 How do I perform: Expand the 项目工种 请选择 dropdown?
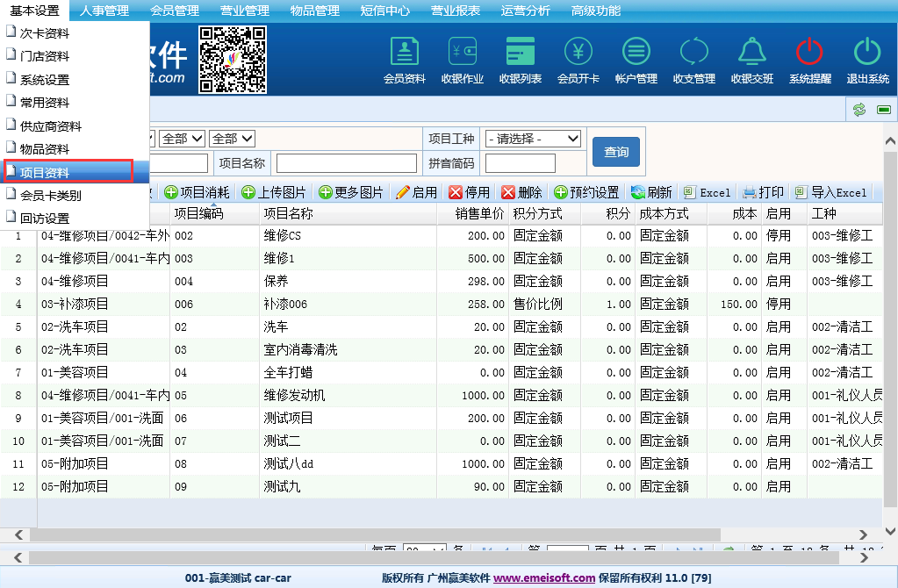(x=533, y=139)
